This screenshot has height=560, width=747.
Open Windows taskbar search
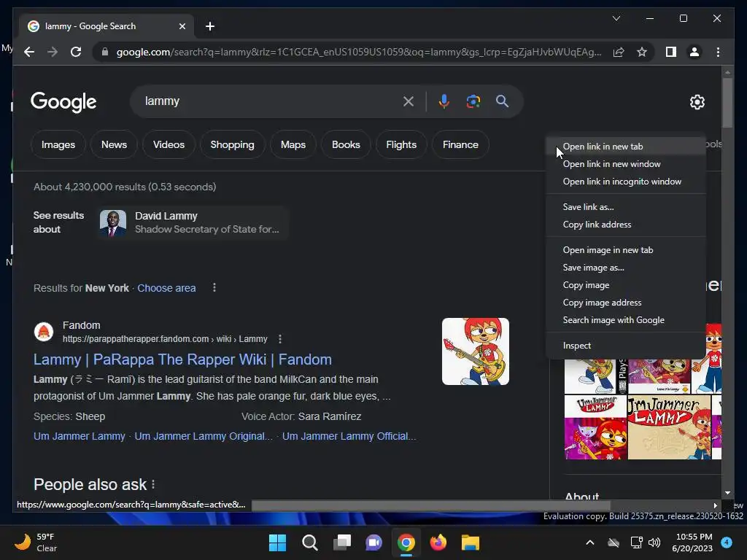point(309,542)
